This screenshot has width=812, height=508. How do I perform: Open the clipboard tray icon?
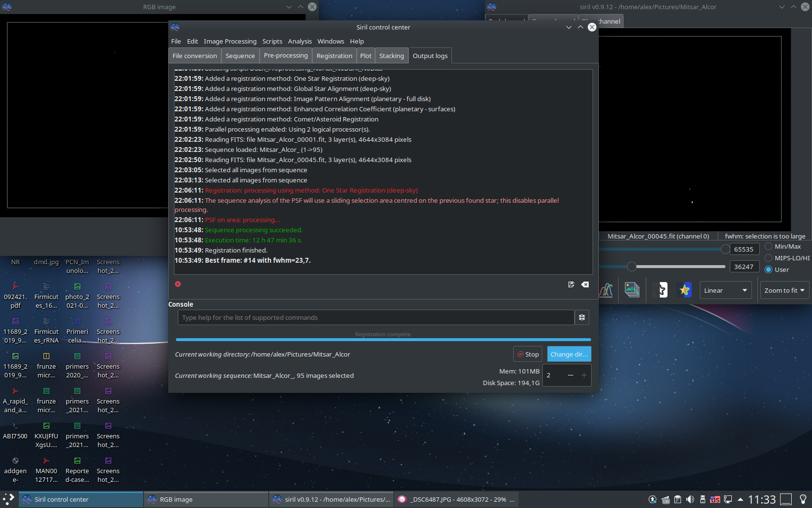tap(678, 499)
